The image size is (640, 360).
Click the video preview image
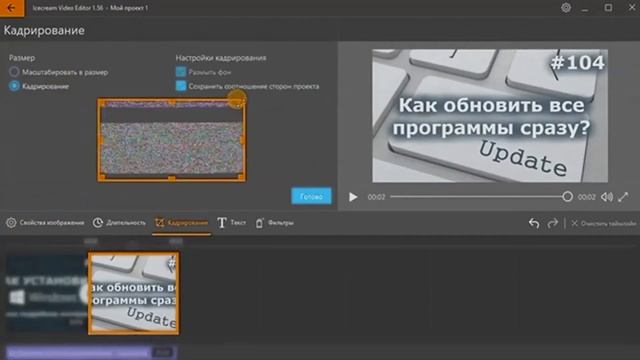coord(490,116)
